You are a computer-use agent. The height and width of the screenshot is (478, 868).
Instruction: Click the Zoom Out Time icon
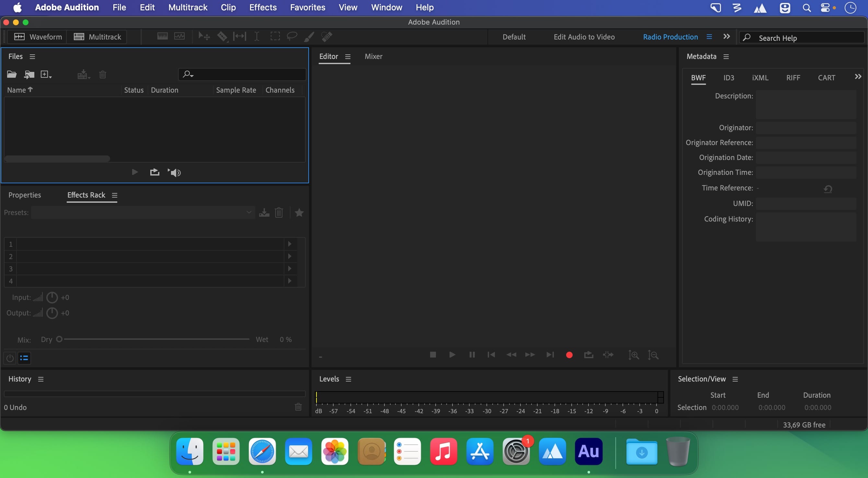pos(653,355)
